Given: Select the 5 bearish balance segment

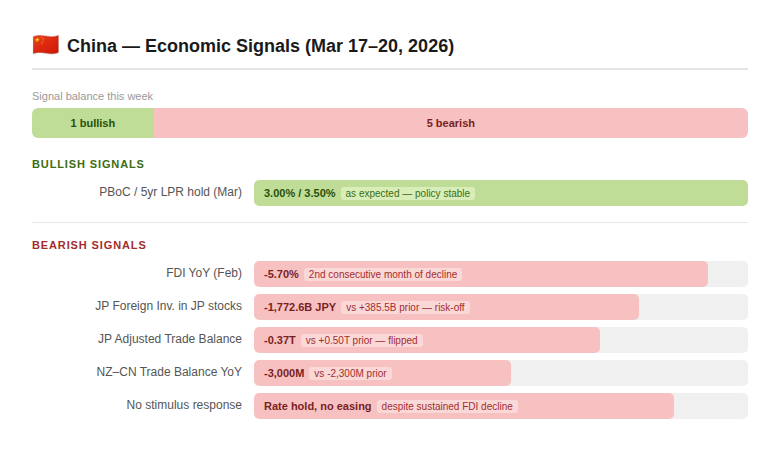Looking at the screenshot, I should tap(450, 123).
